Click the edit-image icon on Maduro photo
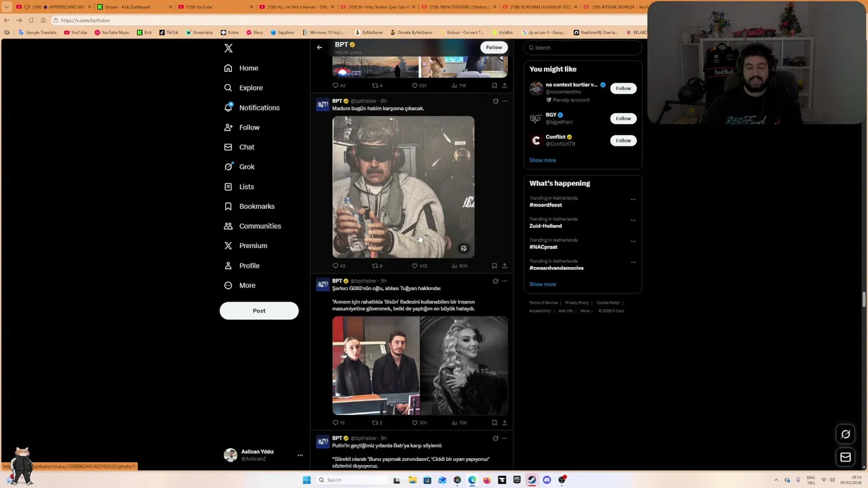868x488 pixels. tap(464, 248)
